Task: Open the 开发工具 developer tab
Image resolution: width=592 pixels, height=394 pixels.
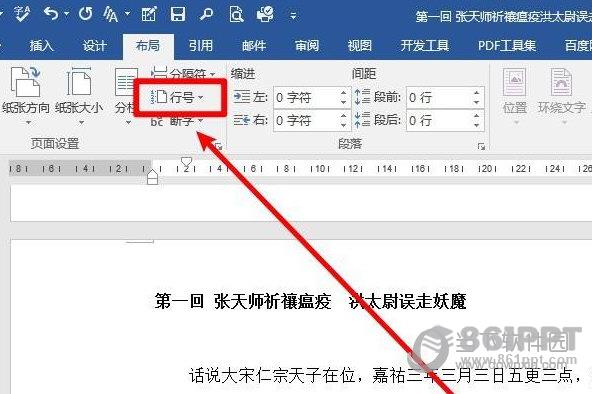Action: [x=425, y=46]
